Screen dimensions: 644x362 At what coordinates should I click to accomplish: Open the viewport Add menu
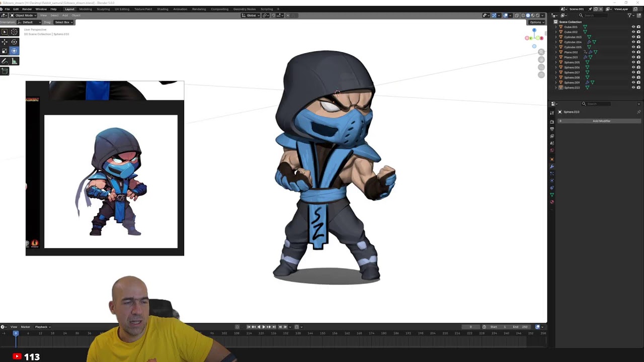tap(65, 15)
